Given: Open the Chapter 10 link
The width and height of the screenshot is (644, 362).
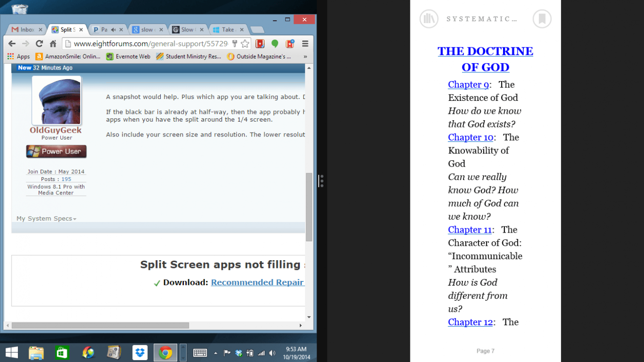Looking at the screenshot, I should (x=470, y=137).
